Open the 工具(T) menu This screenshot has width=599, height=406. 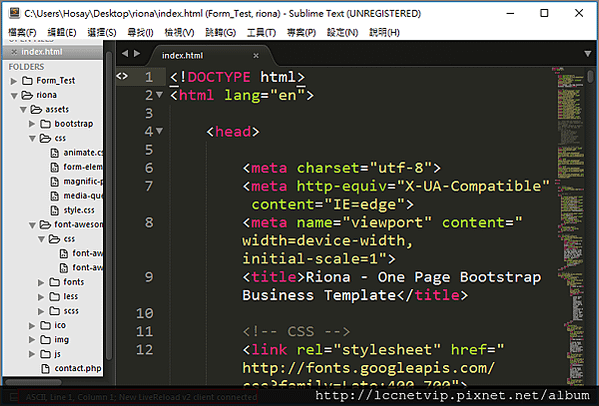tap(261, 32)
